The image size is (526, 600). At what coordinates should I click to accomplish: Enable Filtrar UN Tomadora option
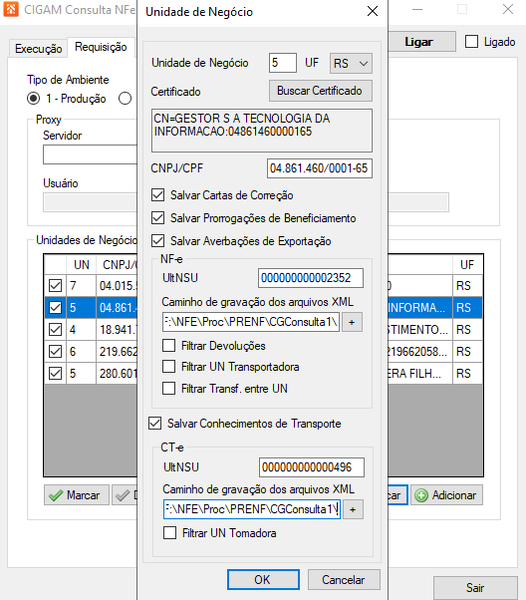pyautogui.click(x=169, y=533)
